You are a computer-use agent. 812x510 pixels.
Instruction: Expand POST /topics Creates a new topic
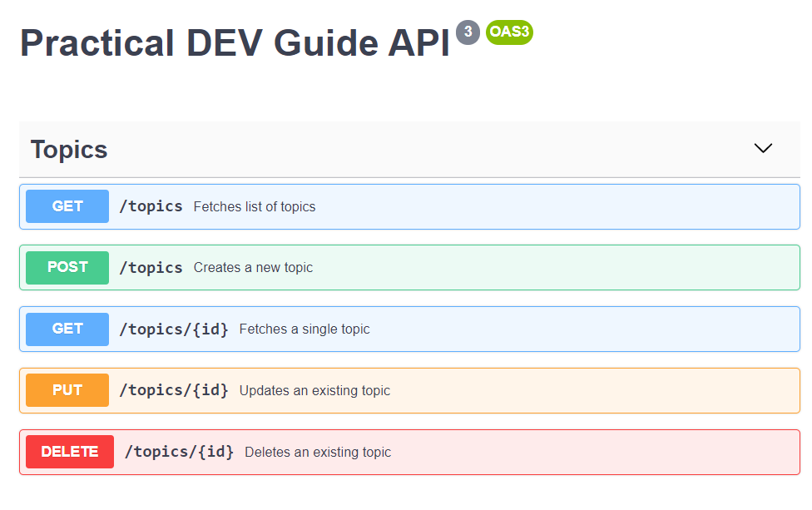pyautogui.click(x=409, y=268)
